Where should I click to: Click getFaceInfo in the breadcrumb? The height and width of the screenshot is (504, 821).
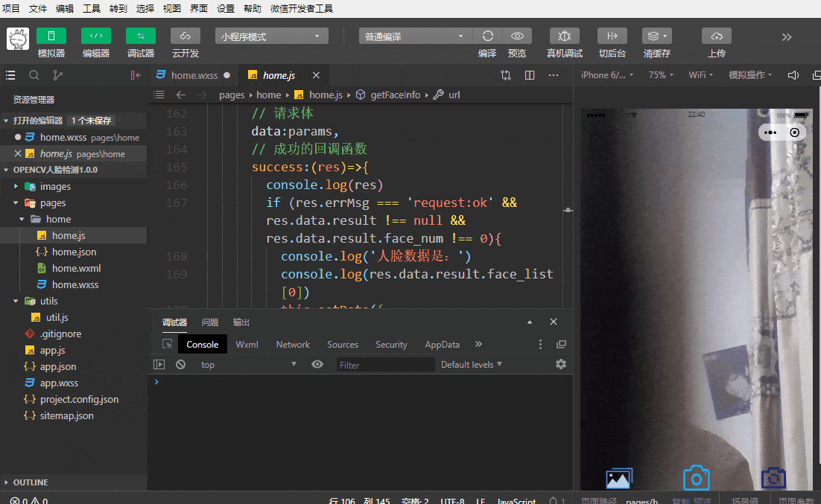click(396, 95)
